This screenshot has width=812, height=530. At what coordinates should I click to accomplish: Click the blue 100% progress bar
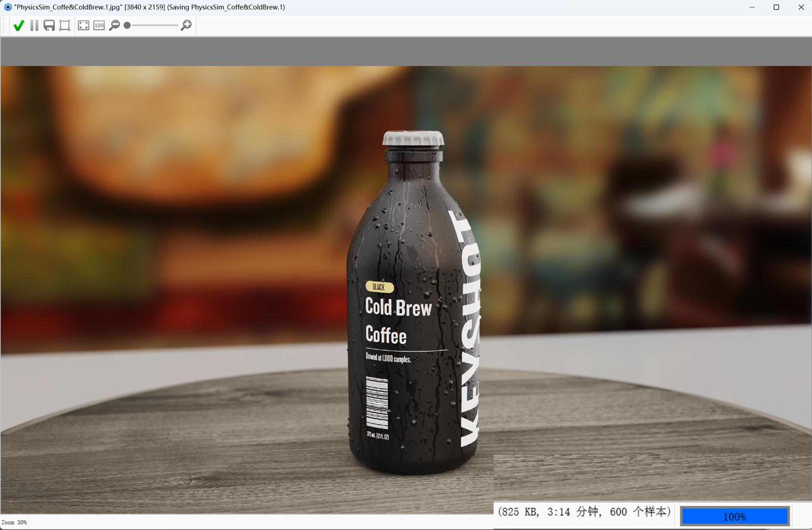(734, 516)
